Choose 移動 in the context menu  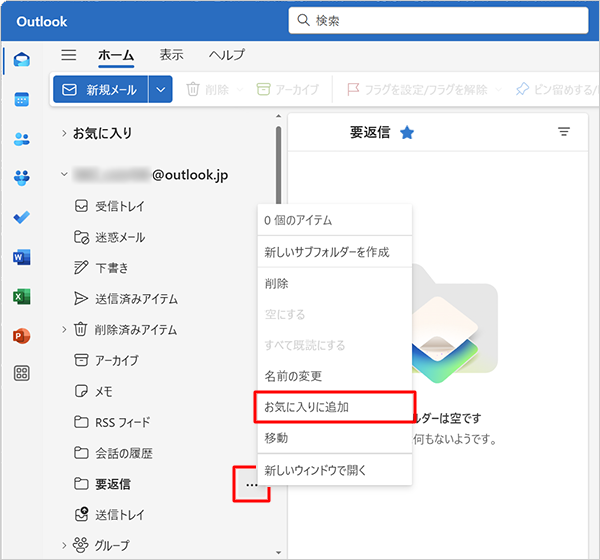(335, 438)
